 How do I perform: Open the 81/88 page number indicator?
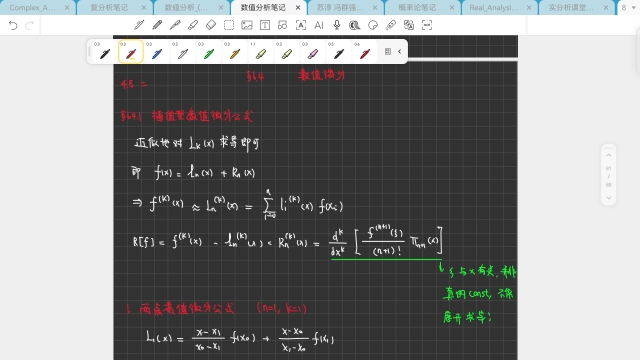[609, 177]
